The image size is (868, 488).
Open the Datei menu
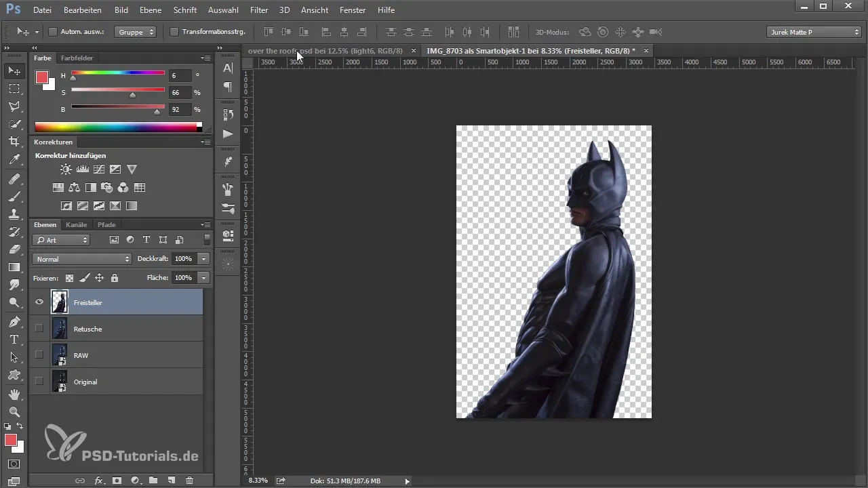42,10
